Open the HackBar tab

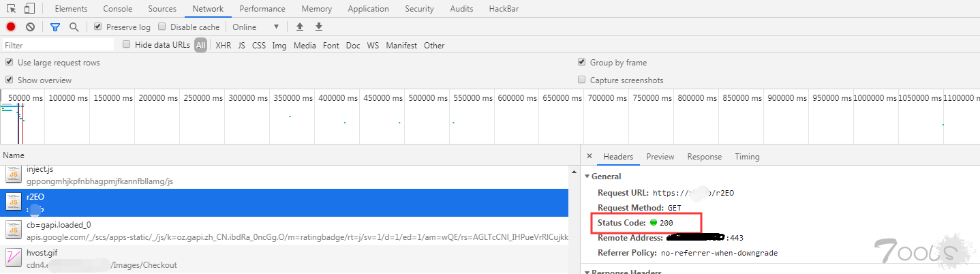503,9
